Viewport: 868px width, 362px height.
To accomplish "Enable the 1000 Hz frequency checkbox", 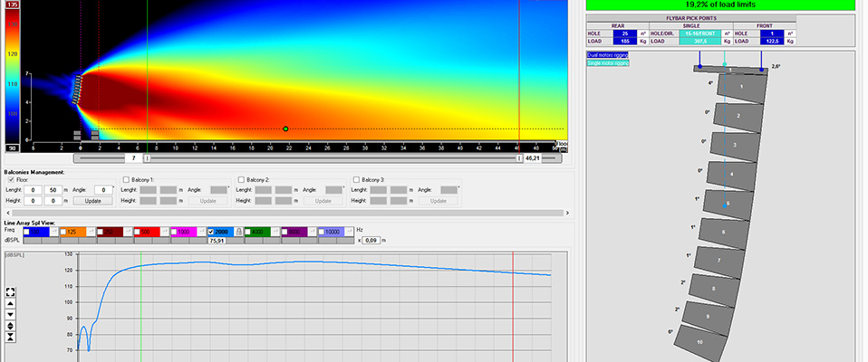I will (x=174, y=232).
